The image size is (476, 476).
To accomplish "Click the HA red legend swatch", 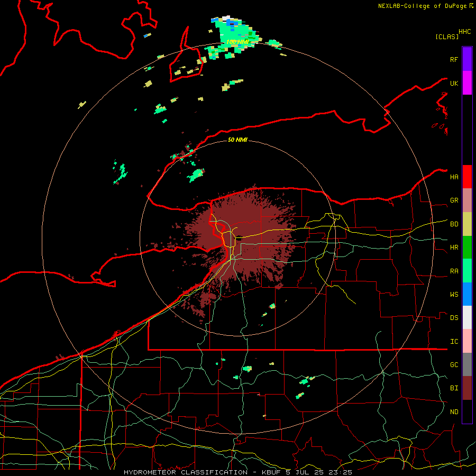I will click(x=467, y=177).
